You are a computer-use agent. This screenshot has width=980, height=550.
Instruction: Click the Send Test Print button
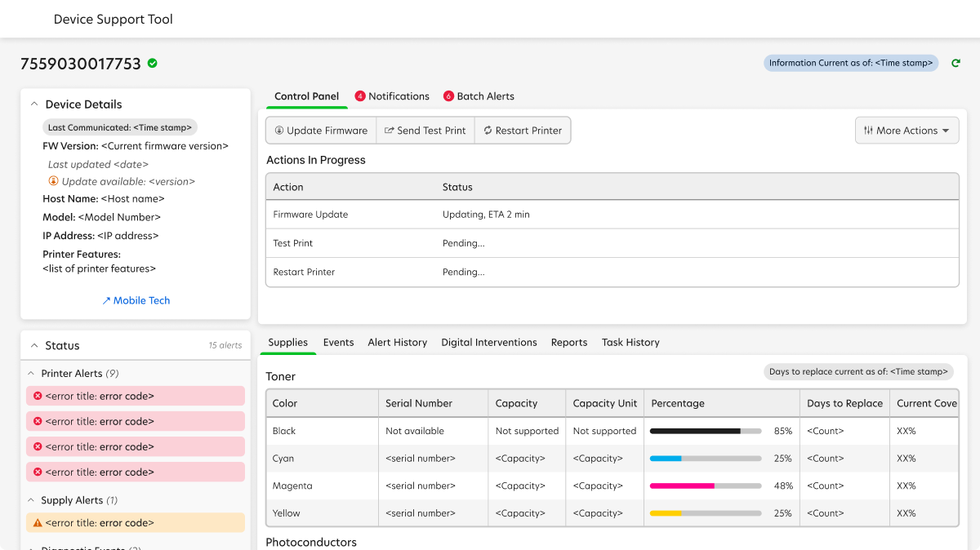tap(425, 130)
